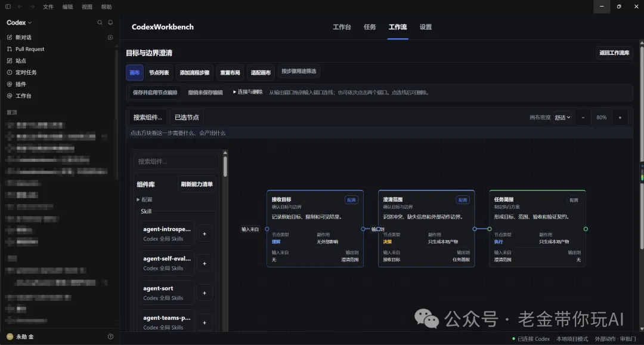Add agent-teams-p... skill with plus
644x345 pixels.
coord(205,322)
